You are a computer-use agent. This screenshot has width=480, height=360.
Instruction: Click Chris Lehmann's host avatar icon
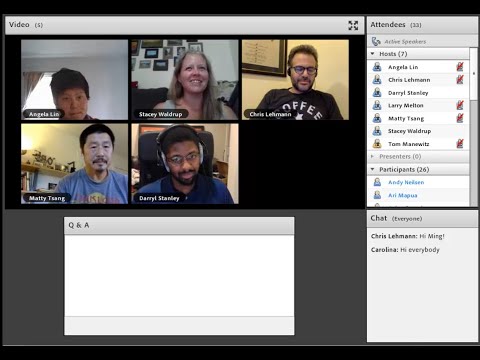point(377,80)
